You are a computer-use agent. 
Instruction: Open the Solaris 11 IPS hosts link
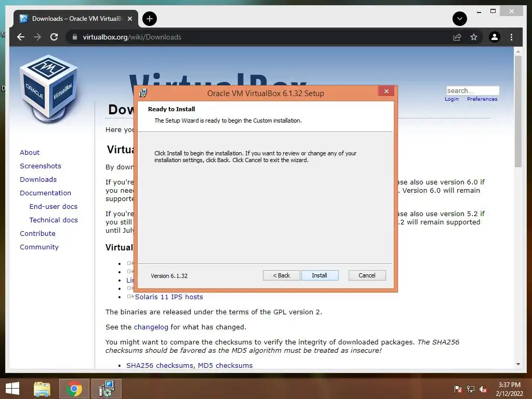coord(169,297)
